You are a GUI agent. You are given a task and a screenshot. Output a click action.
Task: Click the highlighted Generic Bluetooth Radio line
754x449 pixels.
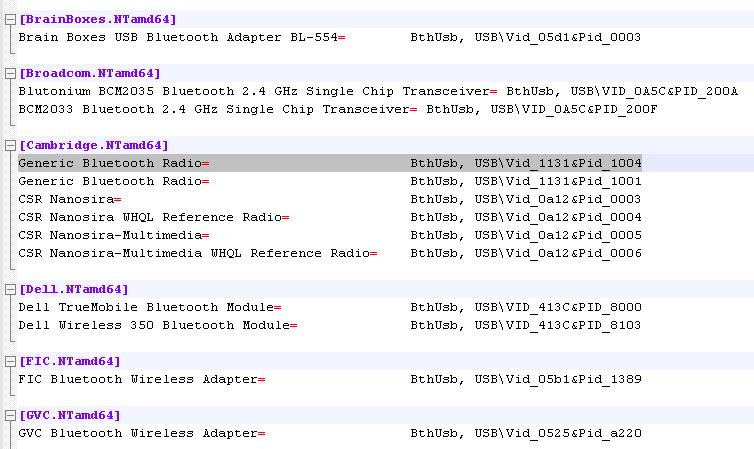(330, 163)
